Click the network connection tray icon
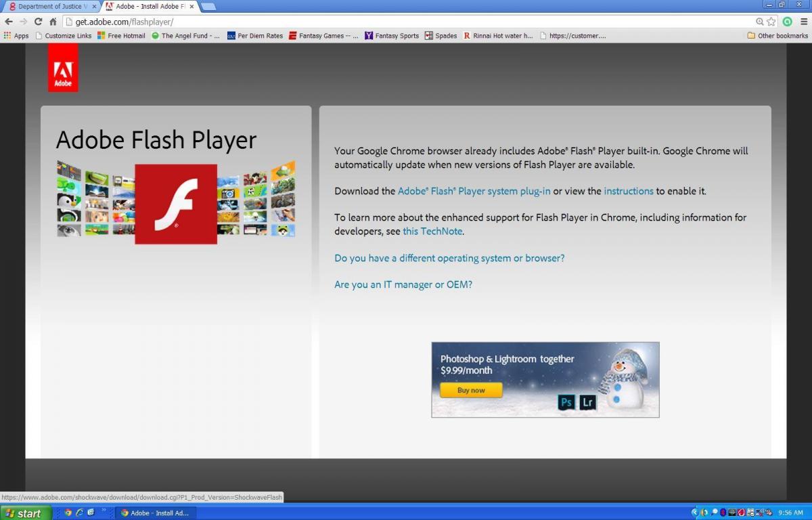Image resolution: width=812 pixels, height=520 pixels. pos(759,513)
